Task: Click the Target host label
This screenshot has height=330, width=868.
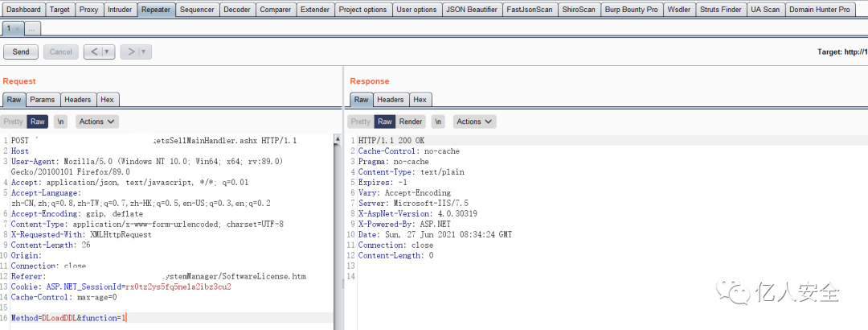Action: (842, 52)
